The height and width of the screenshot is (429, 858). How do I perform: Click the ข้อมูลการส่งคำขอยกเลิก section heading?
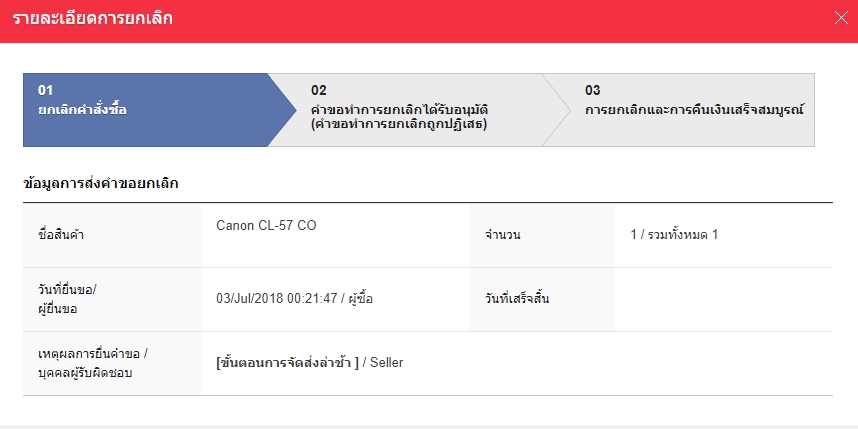point(100,184)
